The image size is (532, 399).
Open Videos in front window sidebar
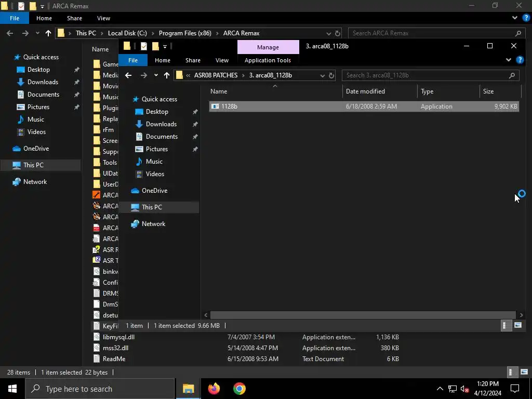click(155, 174)
